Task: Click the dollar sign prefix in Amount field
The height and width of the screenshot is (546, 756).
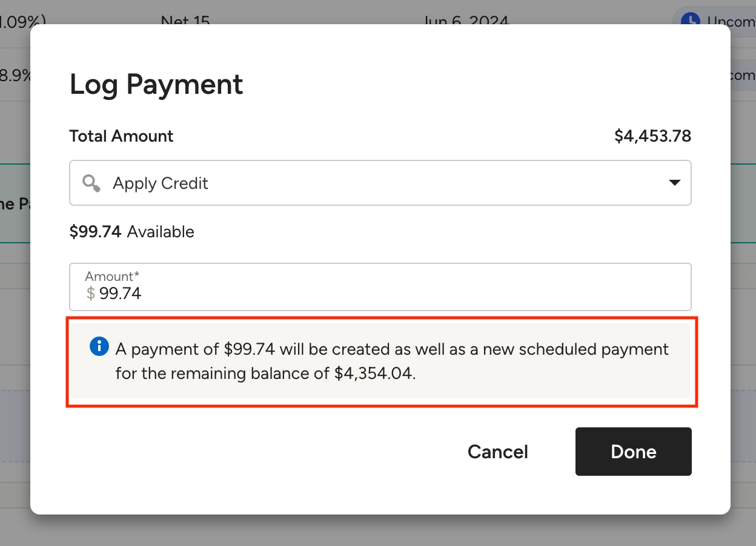Action: (91, 294)
